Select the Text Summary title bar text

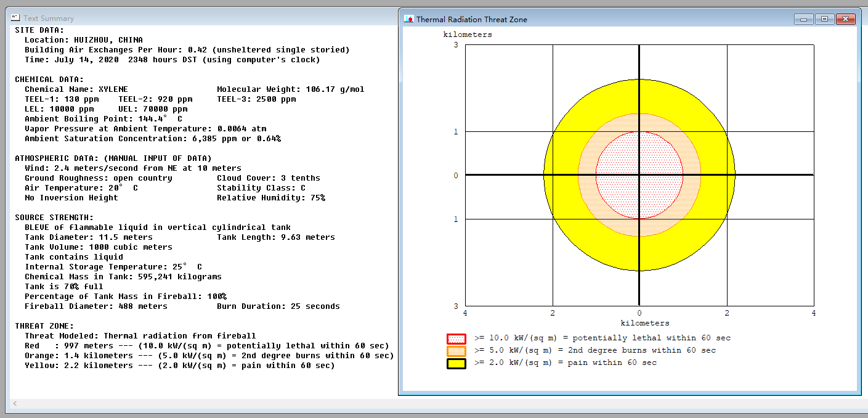pyautogui.click(x=49, y=18)
